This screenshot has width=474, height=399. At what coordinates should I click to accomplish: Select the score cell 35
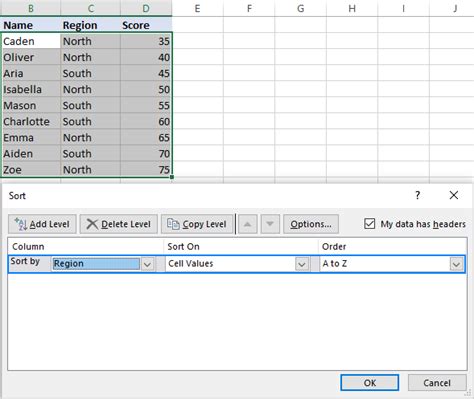click(146, 41)
